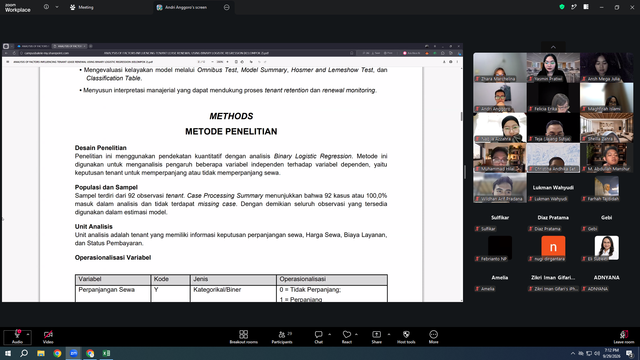Change view layout icon in title bar

tap(586, 7)
